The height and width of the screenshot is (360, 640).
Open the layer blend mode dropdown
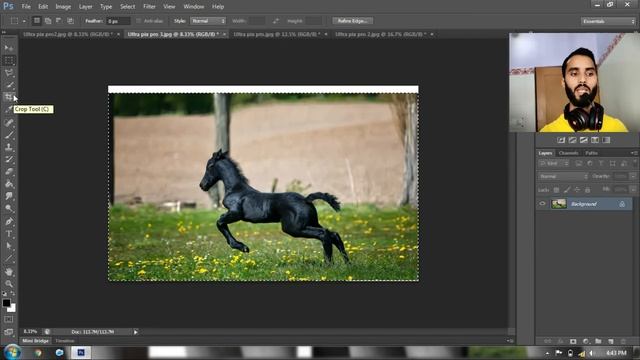563,176
